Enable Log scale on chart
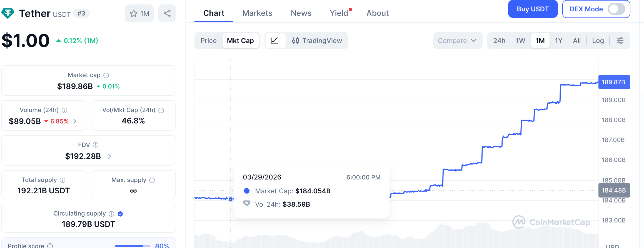The image size is (644, 248). tap(598, 41)
